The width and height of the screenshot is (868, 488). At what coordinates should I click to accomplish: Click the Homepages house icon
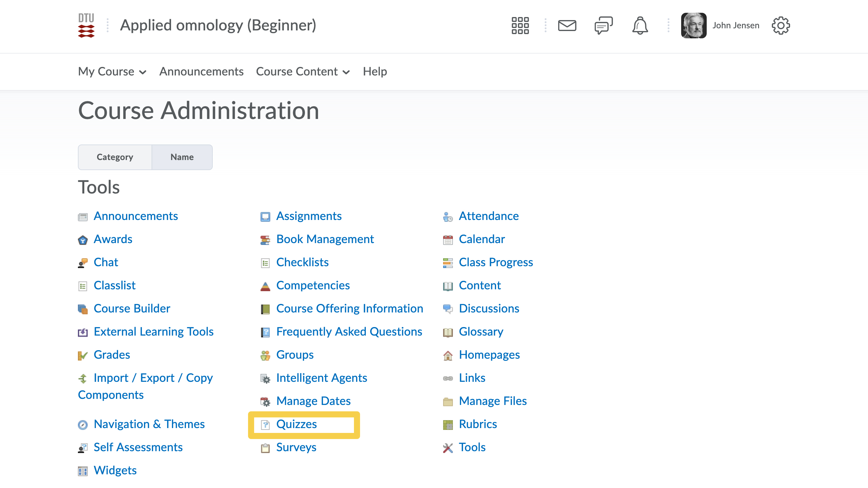coord(447,355)
